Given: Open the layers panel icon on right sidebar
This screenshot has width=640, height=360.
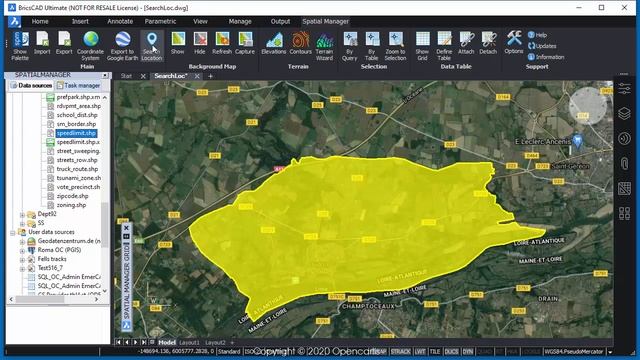Looking at the screenshot, I should [x=624, y=113].
